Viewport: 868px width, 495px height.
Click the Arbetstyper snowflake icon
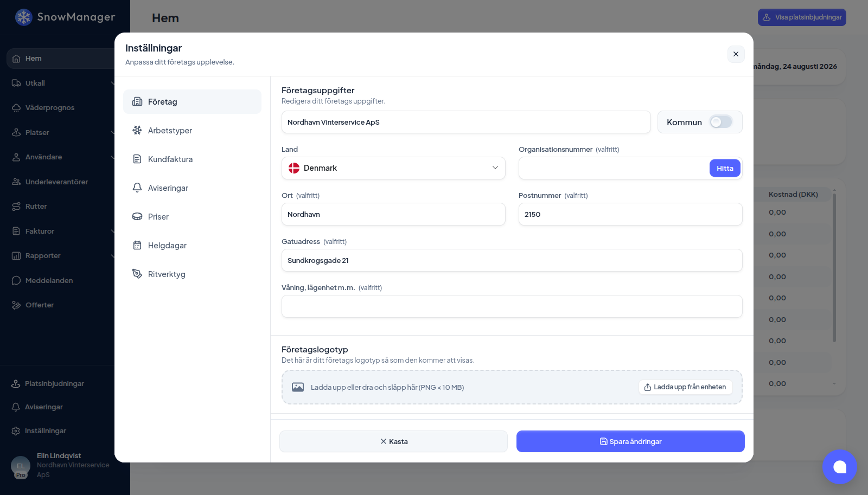coord(137,130)
